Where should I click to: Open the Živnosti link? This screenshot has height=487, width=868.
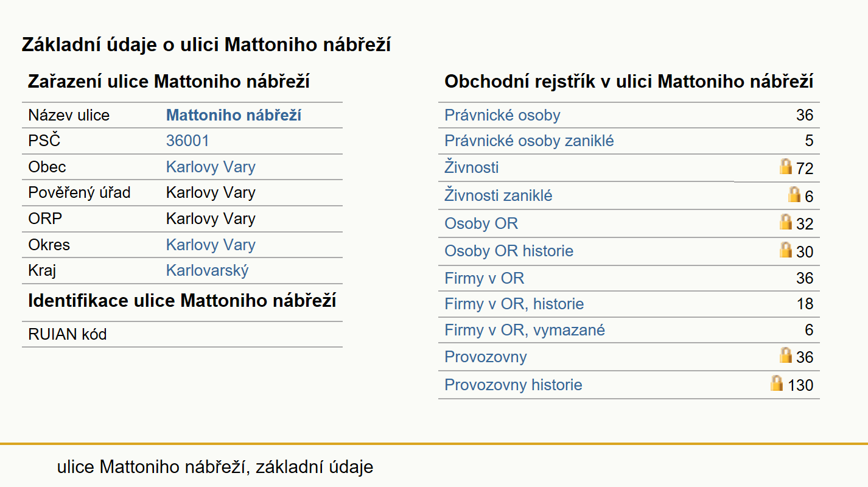(472, 167)
